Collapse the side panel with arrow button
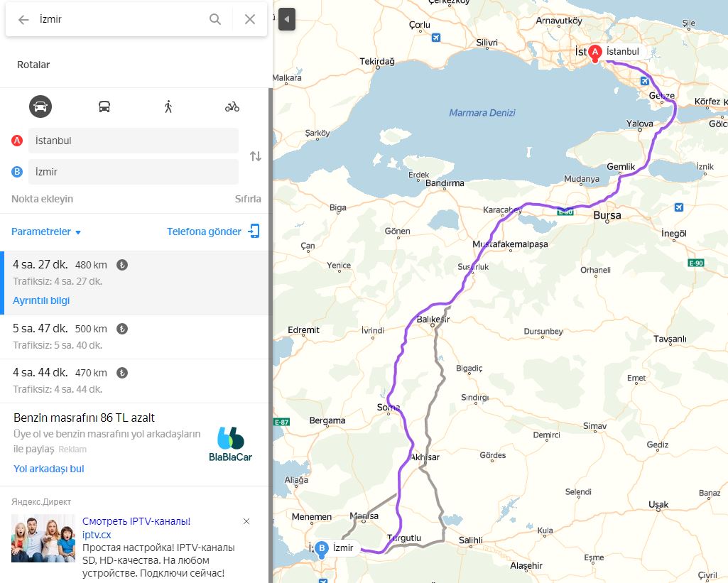The image size is (728, 583). [x=287, y=19]
